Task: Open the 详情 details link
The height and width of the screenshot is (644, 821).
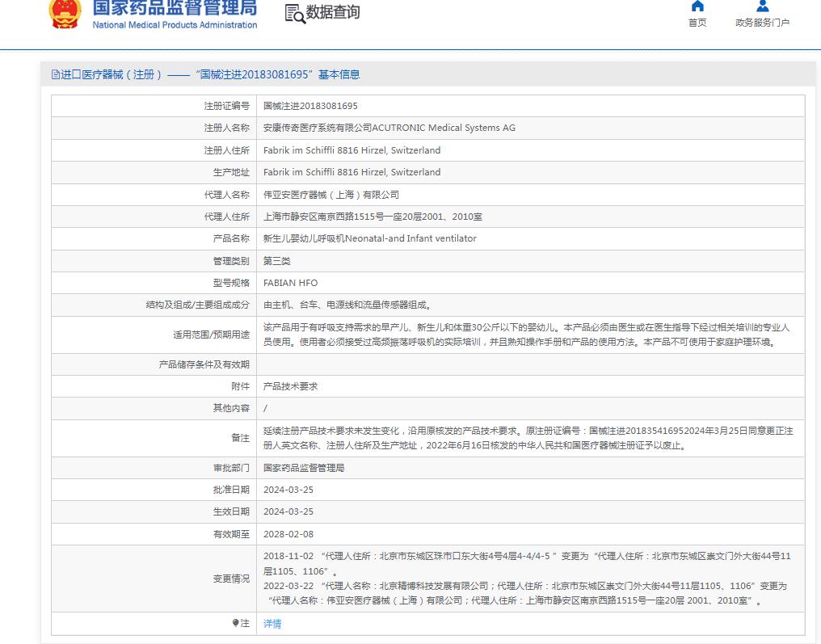Action: coord(272,624)
